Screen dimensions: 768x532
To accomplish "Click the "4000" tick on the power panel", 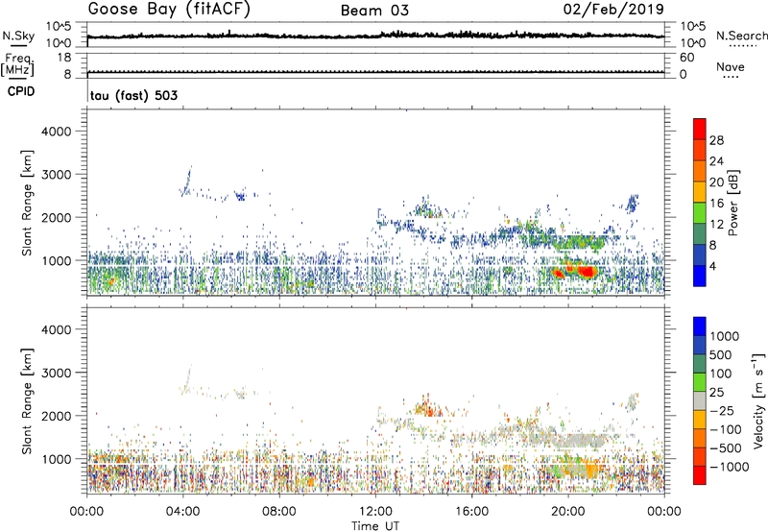I will pyautogui.click(x=56, y=132).
